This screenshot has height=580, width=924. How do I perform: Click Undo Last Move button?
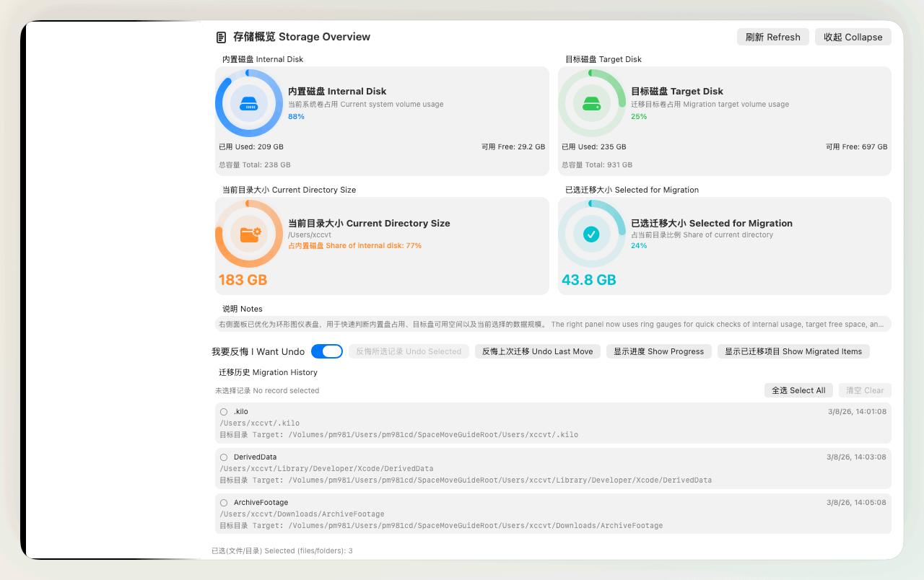pyautogui.click(x=537, y=351)
